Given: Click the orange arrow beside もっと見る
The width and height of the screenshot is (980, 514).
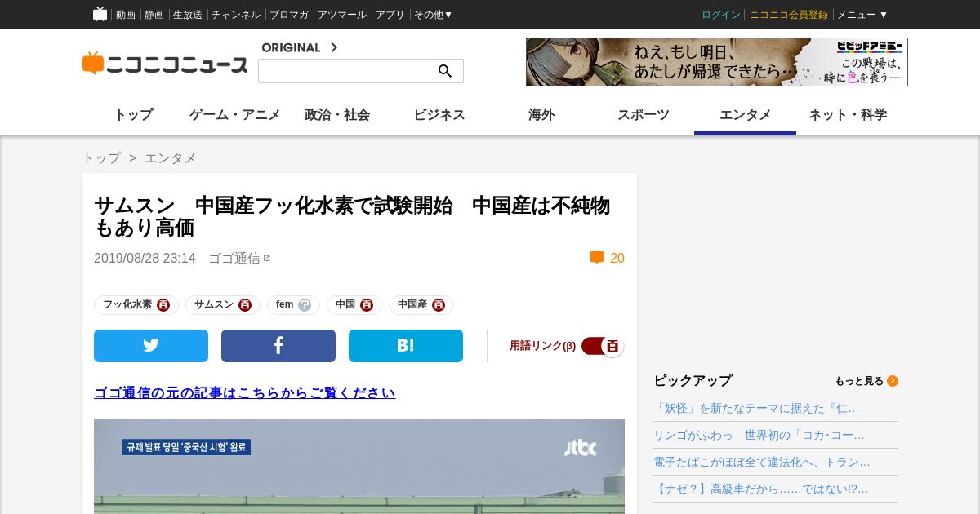Looking at the screenshot, I should coord(893,381).
